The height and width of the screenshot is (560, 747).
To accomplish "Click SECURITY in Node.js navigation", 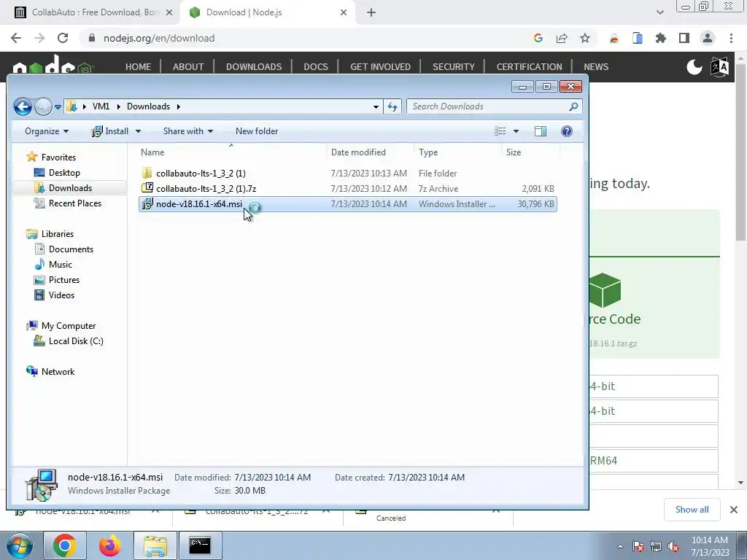I will (x=454, y=66).
